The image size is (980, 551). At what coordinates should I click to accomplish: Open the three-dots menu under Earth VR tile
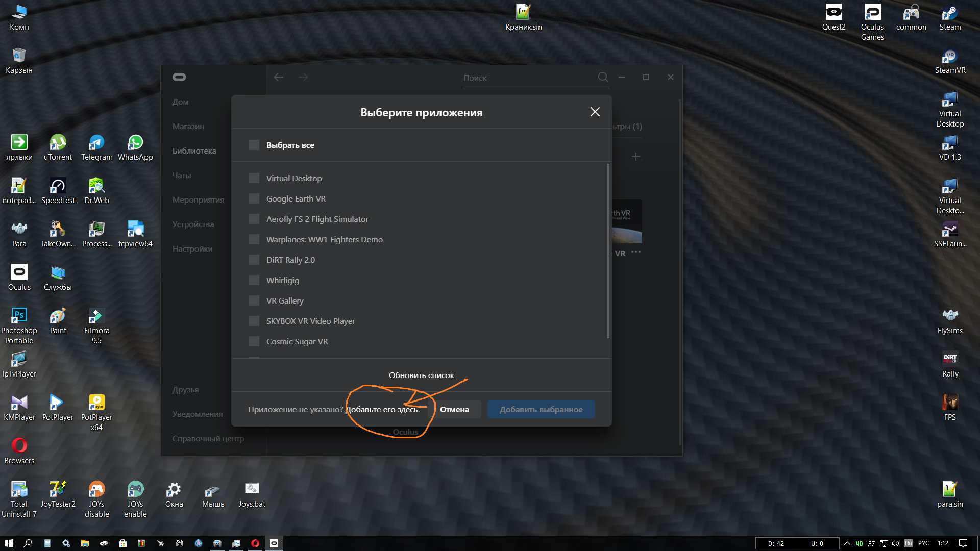635,252
